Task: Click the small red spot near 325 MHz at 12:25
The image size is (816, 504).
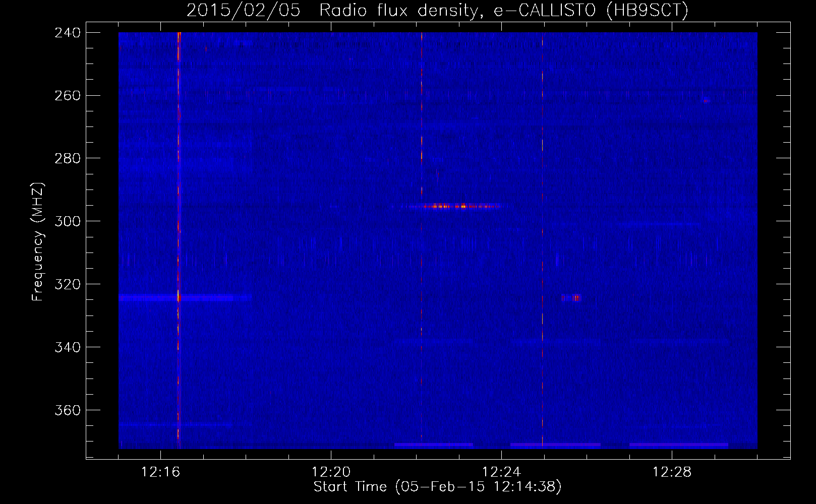Action: (x=571, y=298)
